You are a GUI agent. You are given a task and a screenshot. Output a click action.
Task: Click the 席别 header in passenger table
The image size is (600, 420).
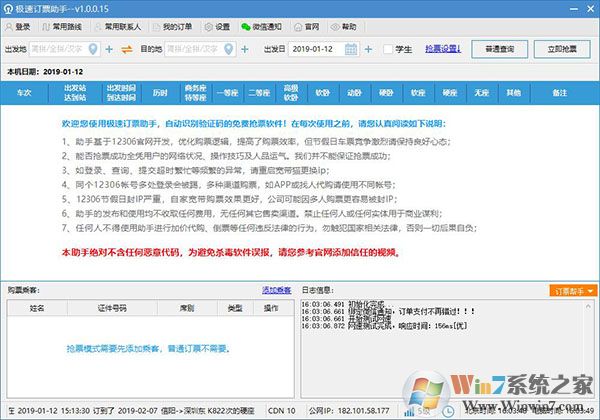[187, 308]
